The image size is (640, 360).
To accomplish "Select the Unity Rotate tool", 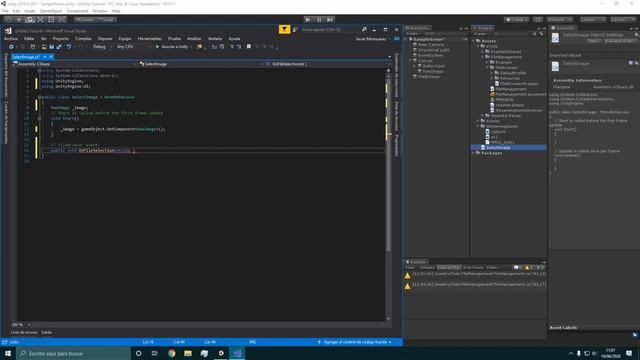I will [29, 20].
